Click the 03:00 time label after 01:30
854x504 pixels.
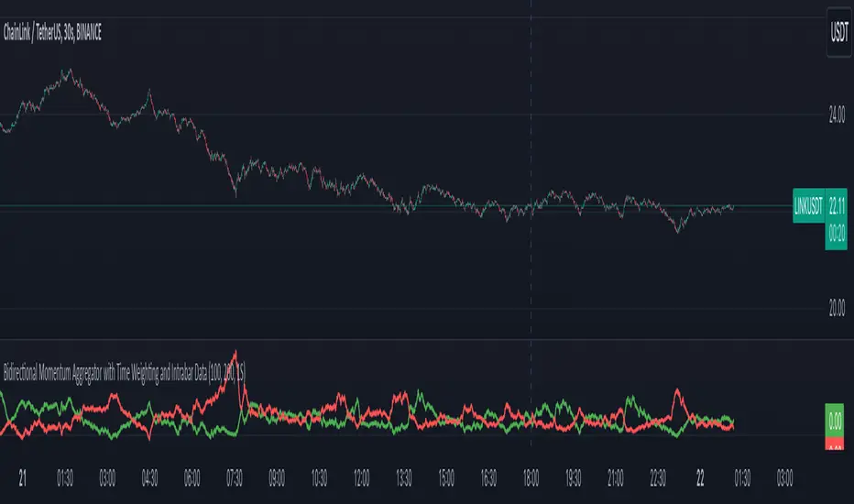point(107,478)
